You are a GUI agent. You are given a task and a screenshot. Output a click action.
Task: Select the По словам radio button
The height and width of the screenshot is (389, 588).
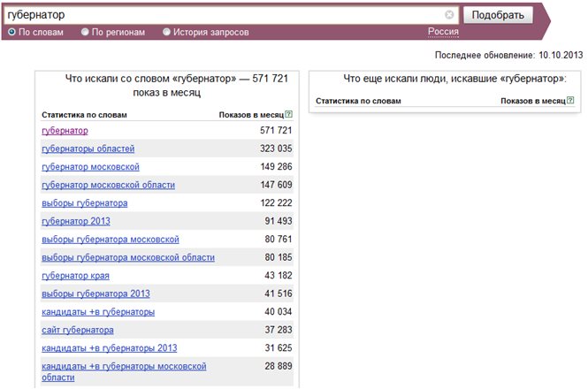tap(11, 32)
